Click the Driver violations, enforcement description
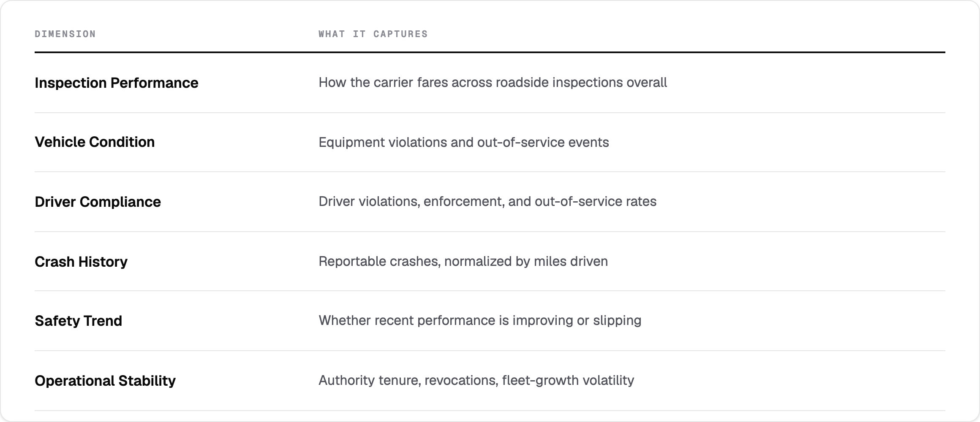The image size is (980, 422). click(x=487, y=201)
